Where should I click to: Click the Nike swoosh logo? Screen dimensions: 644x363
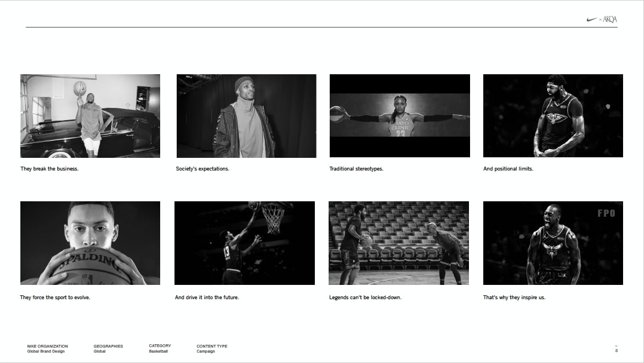[x=592, y=19]
